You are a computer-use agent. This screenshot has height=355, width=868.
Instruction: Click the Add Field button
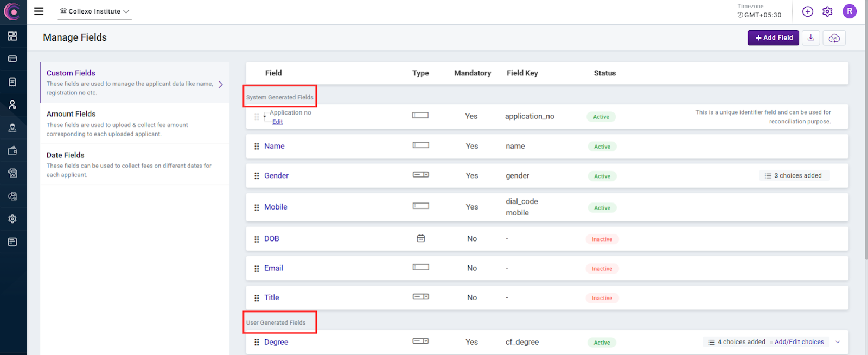pyautogui.click(x=773, y=37)
